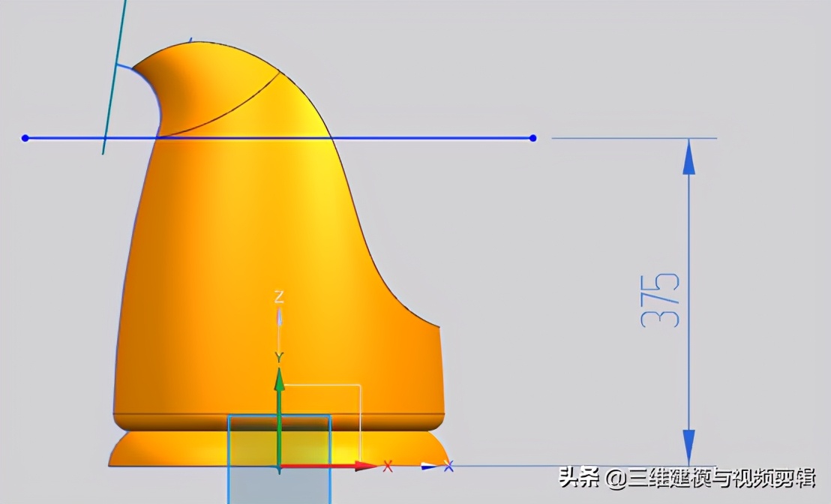
Task: Select the red X marker on the datum line
Action: point(388,466)
